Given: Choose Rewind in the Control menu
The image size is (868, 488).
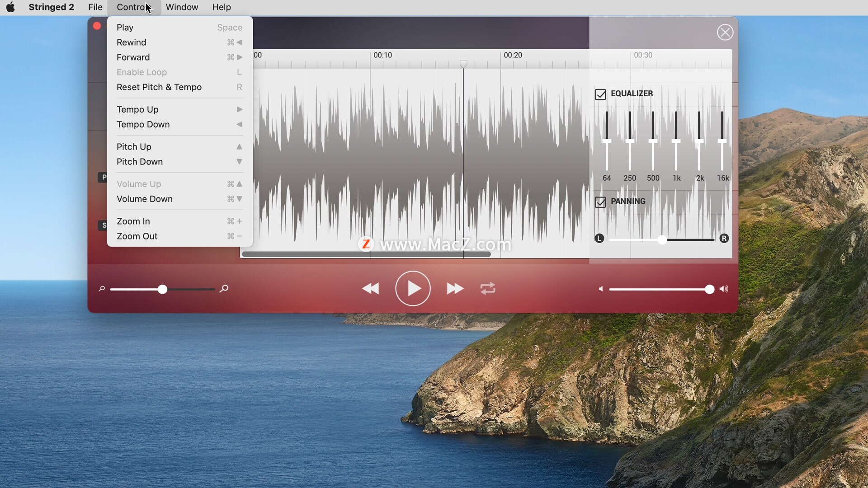Looking at the screenshot, I should point(179,42).
